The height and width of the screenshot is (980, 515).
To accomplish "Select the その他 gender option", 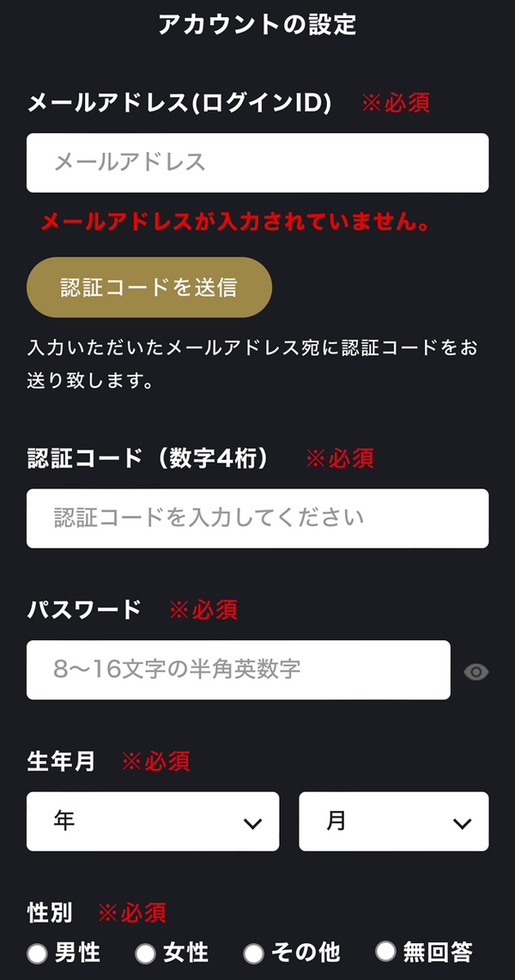I will [251, 953].
